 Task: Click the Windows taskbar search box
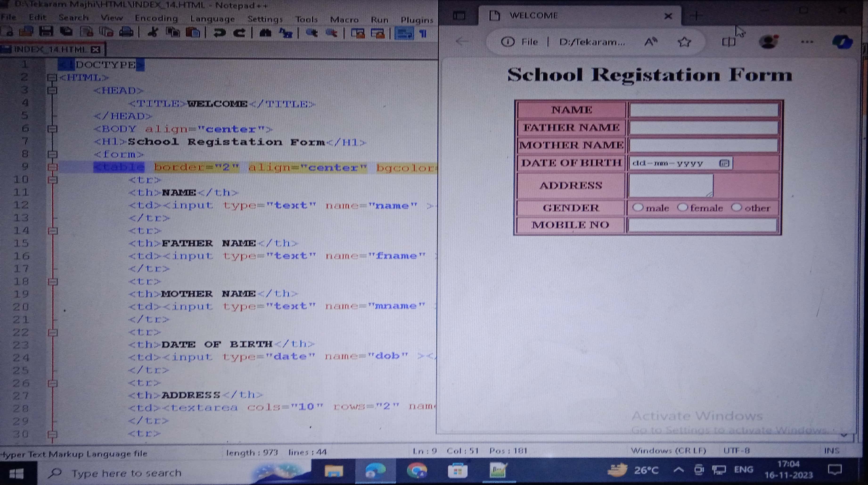(x=126, y=473)
